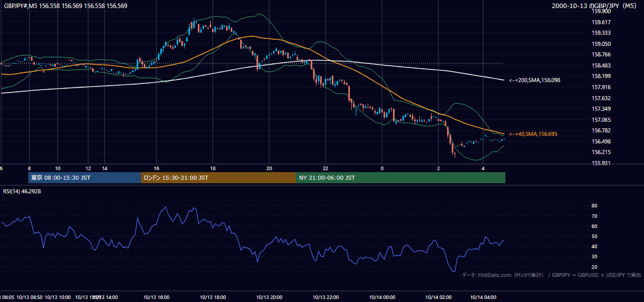This screenshot has width=644, height=302.
Task: Select the 159.050 price level label
Action: (601, 44)
